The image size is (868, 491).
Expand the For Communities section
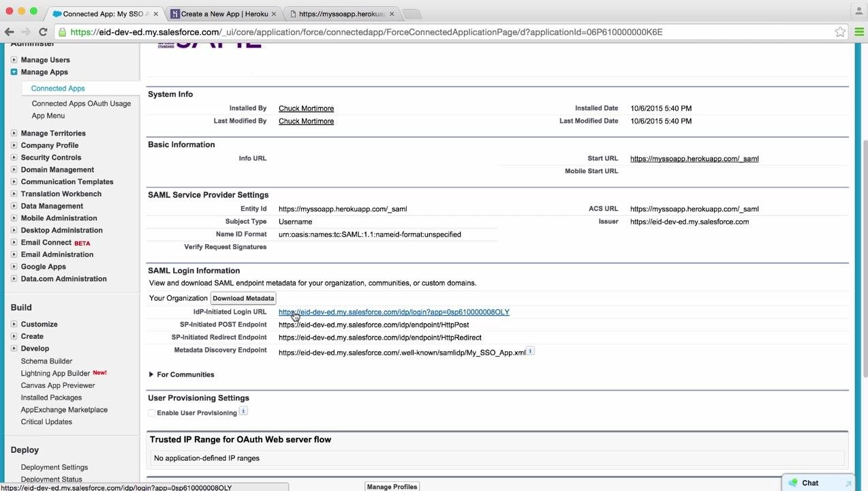(151, 374)
